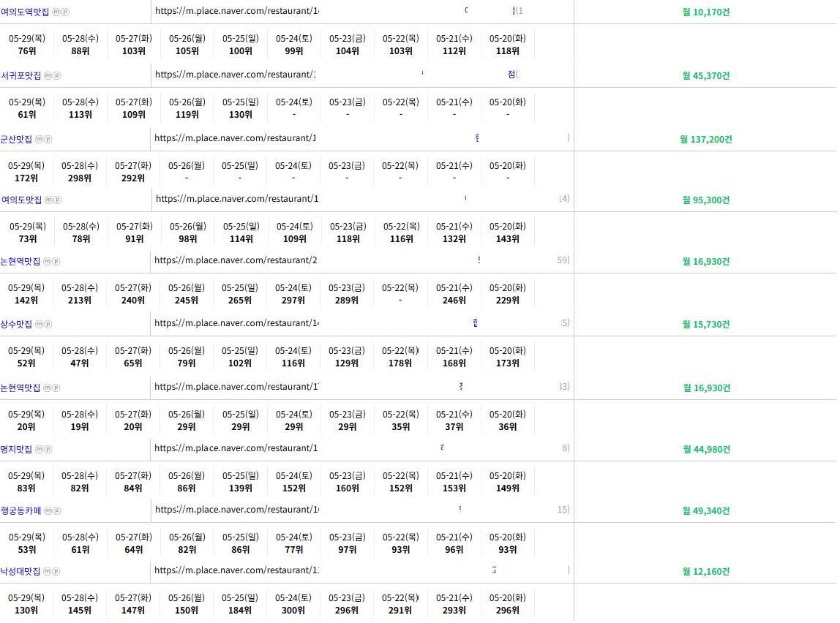Click the 'm' icon beside 여의도맛집

point(48,200)
